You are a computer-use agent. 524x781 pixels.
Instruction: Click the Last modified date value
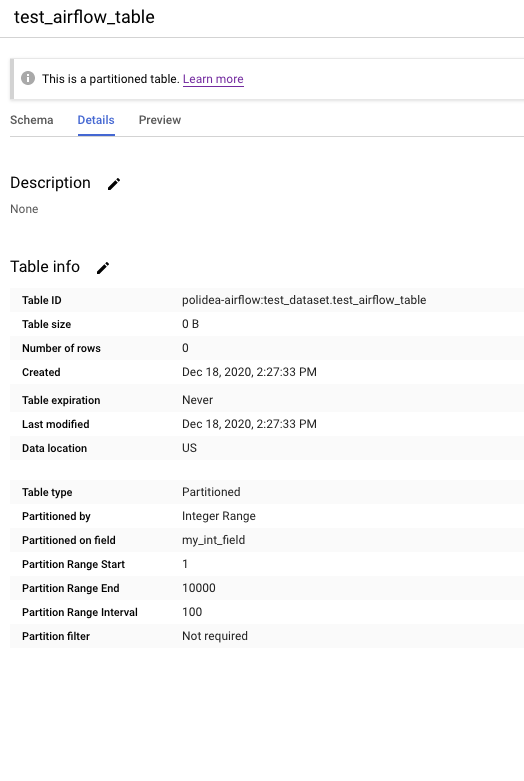point(249,424)
